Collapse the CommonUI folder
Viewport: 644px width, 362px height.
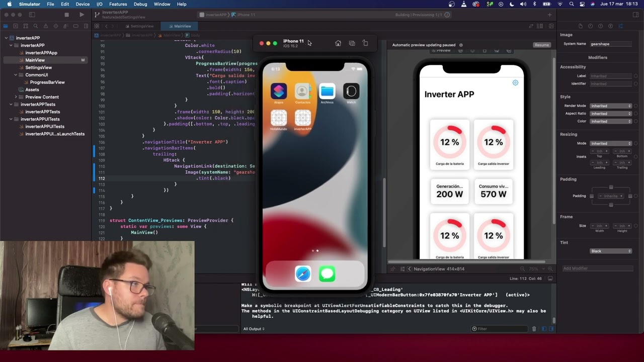(x=16, y=75)
